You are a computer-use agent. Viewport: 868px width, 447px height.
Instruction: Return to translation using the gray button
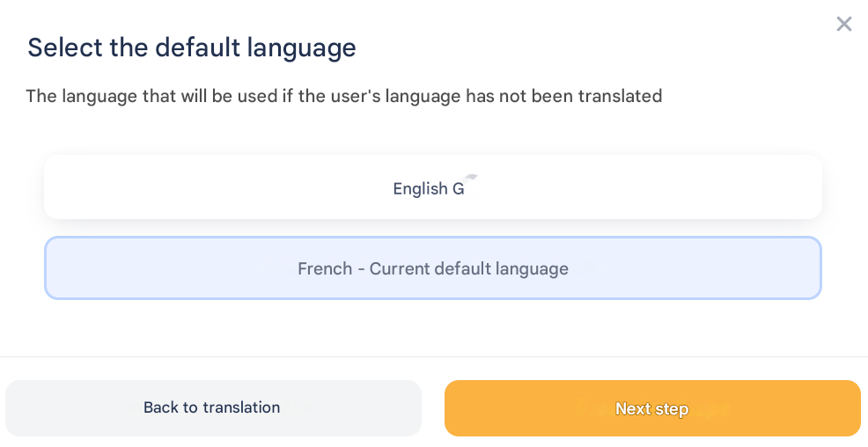pyautogui.click(x=88, y=408)
